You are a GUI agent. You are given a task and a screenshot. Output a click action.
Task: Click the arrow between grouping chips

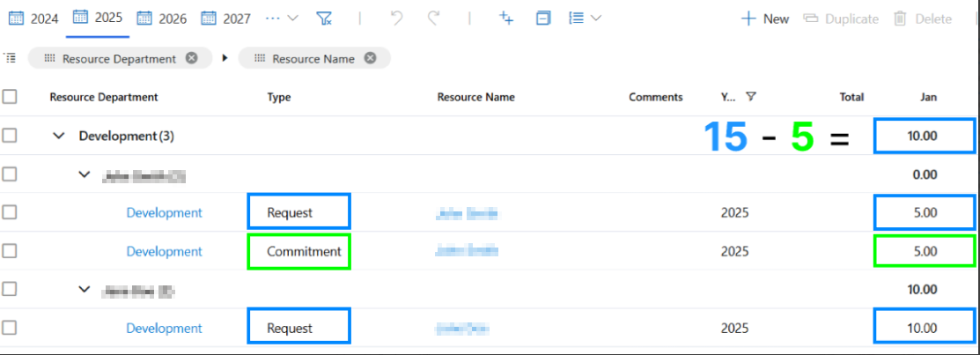225,58
